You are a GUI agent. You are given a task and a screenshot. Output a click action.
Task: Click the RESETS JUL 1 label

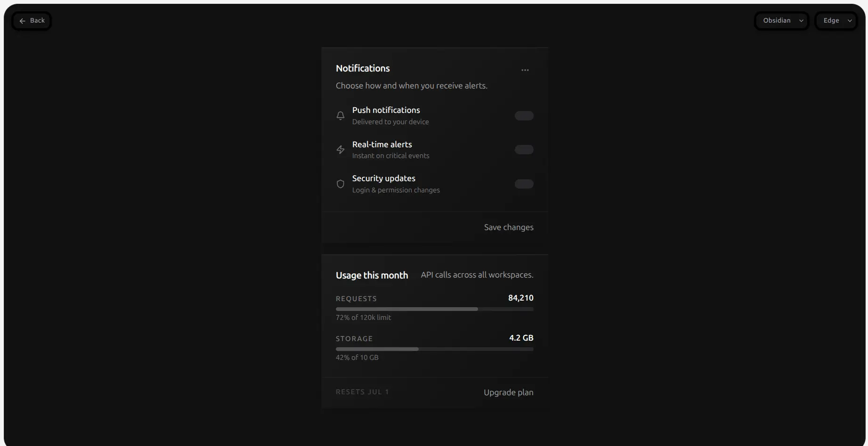pyautogui.click(x=362, y=392)
